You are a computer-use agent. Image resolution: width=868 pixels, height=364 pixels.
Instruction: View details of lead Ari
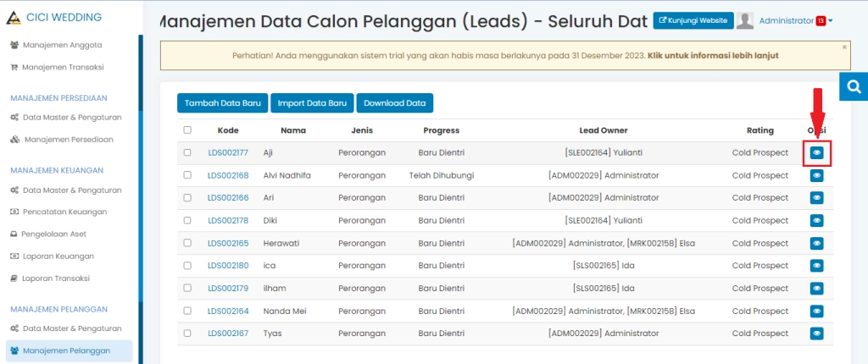pos(816,198)
